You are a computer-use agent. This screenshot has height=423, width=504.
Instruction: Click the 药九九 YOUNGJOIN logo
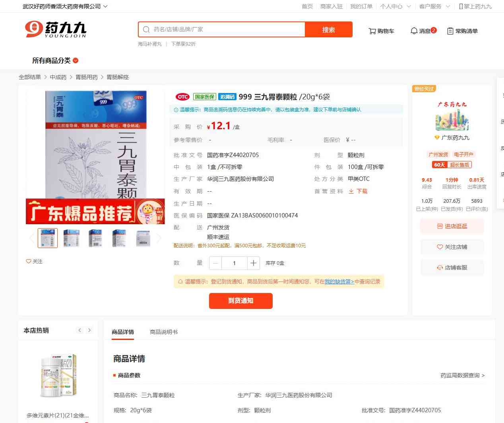point(56,29)
